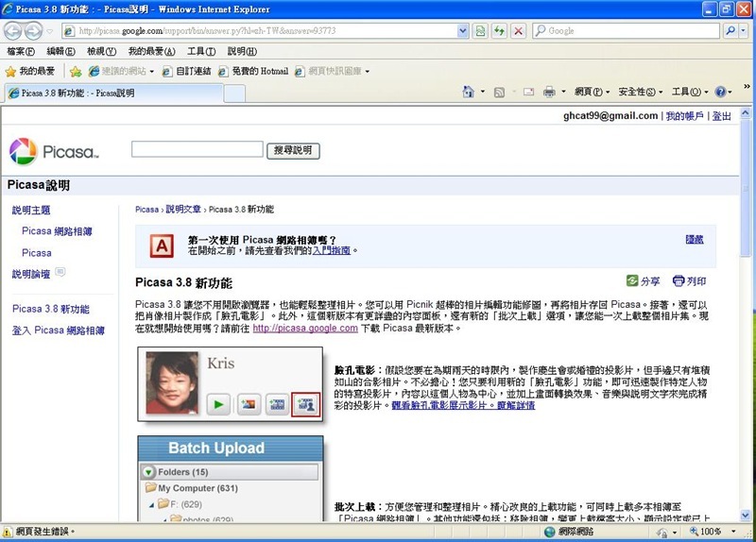Screen dimensions: 756x542
Task: Click the Stop loading X button
Action: (x=518, y=31)
